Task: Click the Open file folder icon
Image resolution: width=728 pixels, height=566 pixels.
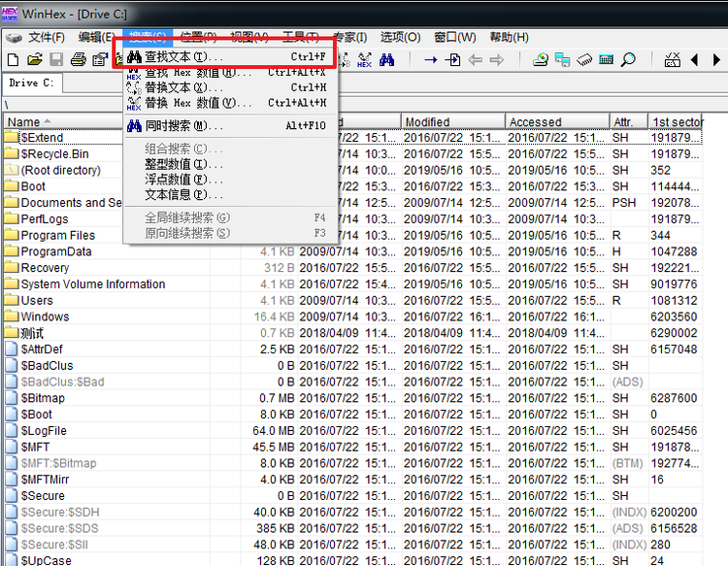Action: (34, 60)
